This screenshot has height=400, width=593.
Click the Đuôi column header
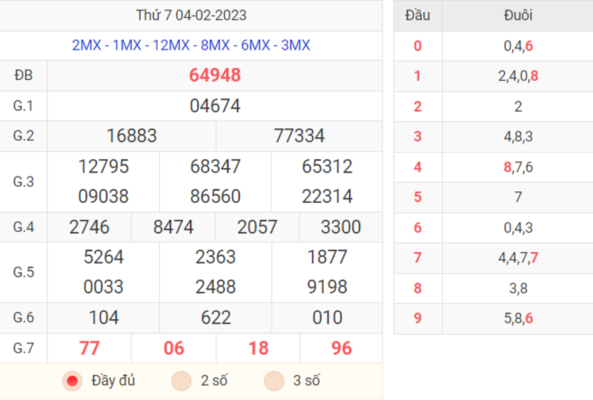pos(518,16)
